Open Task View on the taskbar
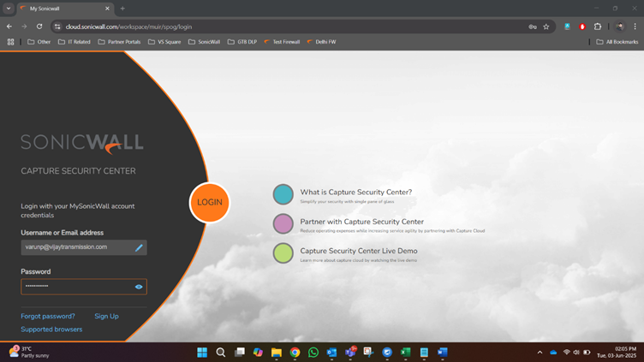Screen dimensions: 644x362 [x=240, y=352]
